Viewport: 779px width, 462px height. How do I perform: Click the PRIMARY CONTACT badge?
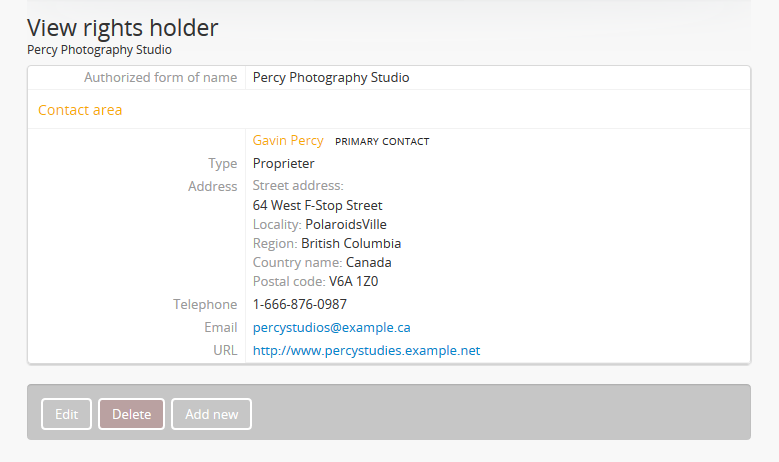tap(382, 142)
